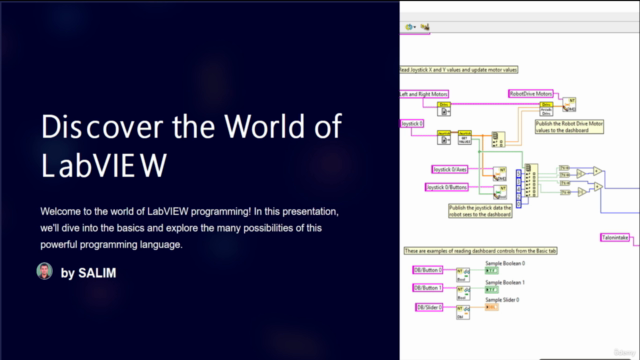
Task: Select the "Read Joystick X and Y values" comment
Action: [x=459, y=70]
